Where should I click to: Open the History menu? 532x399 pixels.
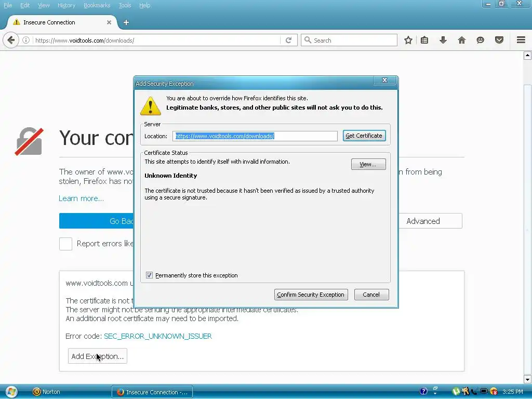coord(66,5)
